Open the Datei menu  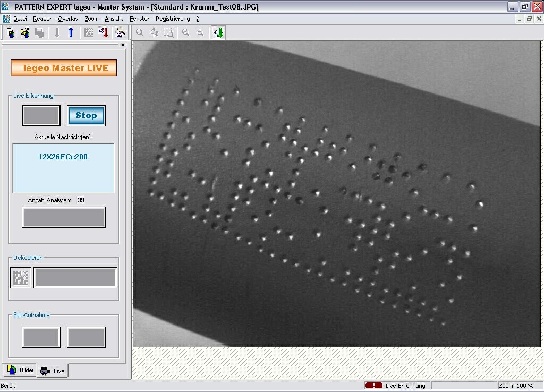(x=20, y=19)
